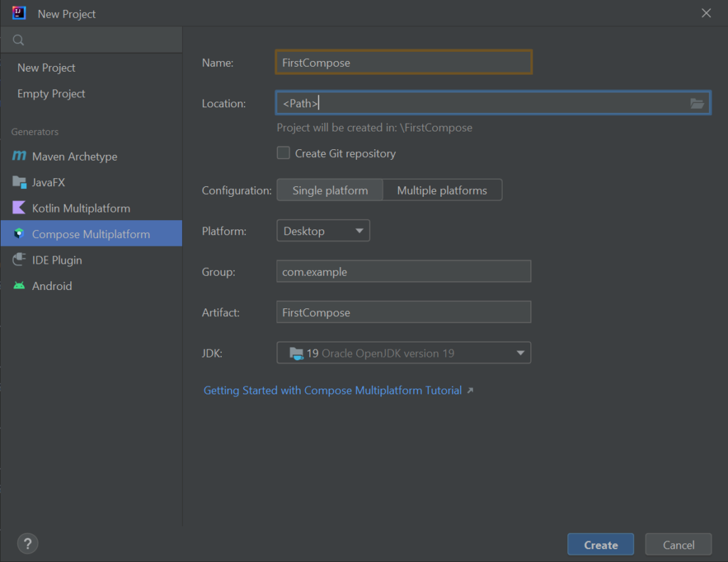Expand the JDK version dropdown
This screenshot has height=562, width=728.
coord(404,353)
